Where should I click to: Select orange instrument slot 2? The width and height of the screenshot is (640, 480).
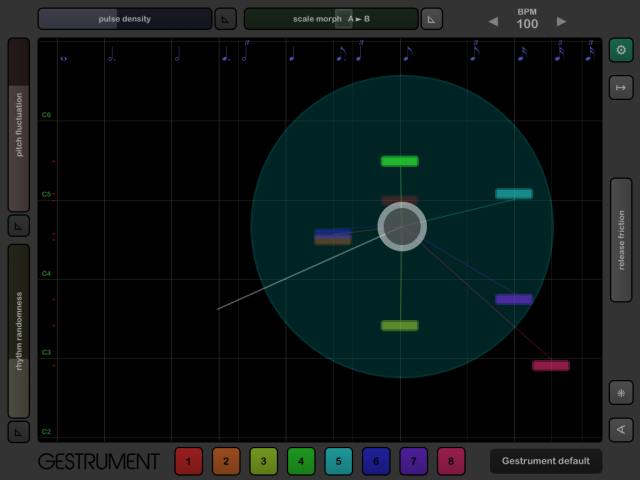(226, 461)
